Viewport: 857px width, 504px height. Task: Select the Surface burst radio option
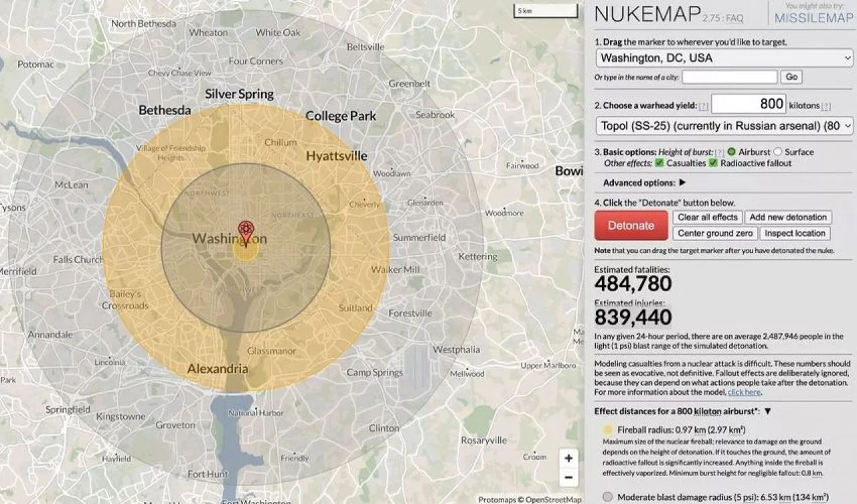pos(777,152)
